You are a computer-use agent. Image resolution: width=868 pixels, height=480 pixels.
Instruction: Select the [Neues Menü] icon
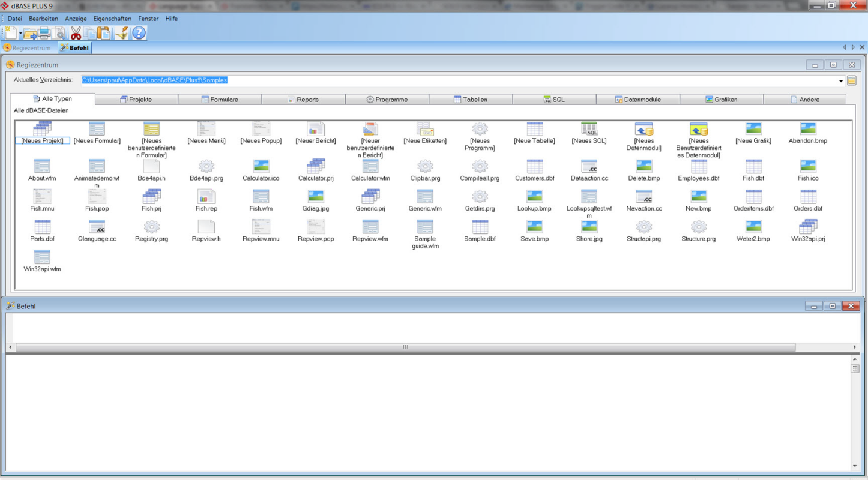click(x=206, y=128)
